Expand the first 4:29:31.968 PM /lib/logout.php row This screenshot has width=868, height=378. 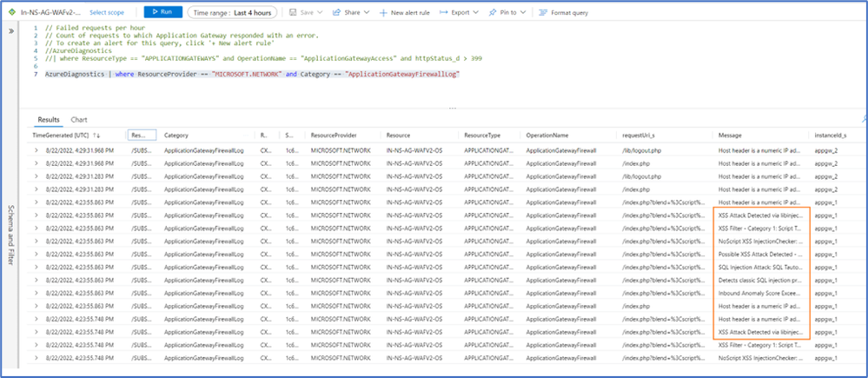36,150
